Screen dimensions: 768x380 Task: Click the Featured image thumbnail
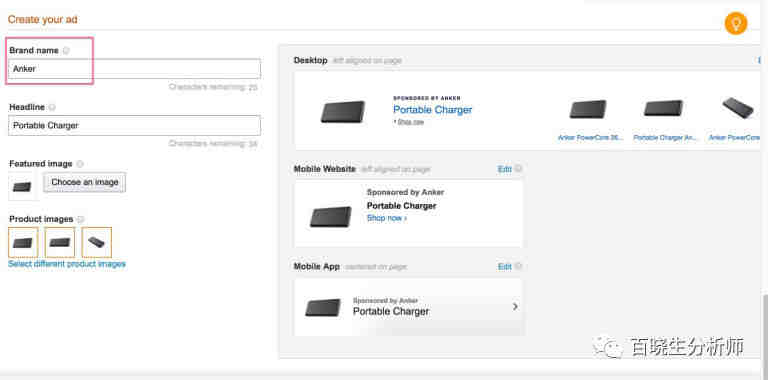coord(22,187)
